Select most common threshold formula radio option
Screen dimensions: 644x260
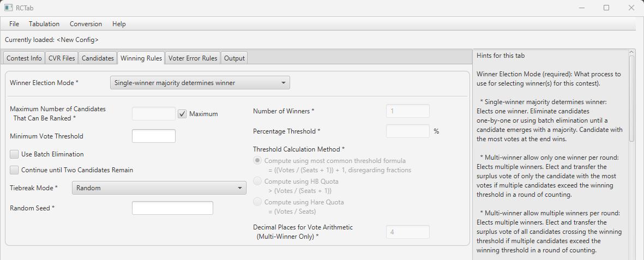[x=257, y=161]
